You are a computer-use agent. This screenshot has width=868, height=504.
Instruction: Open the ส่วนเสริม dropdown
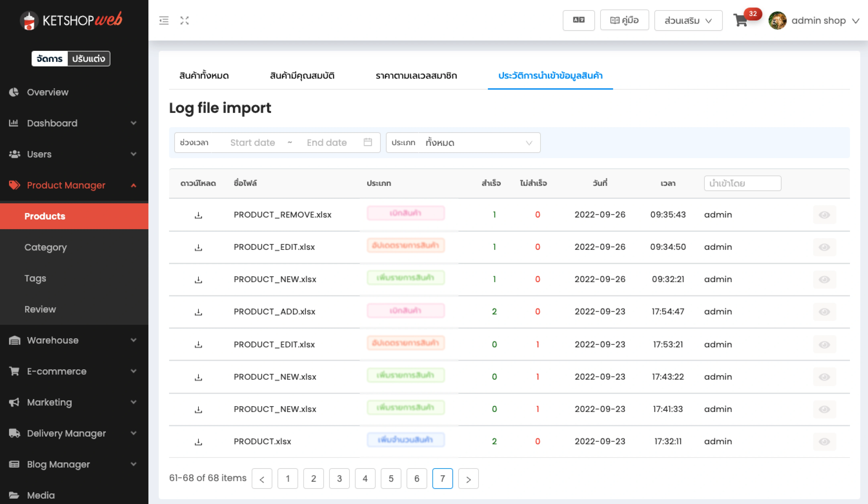688,21
